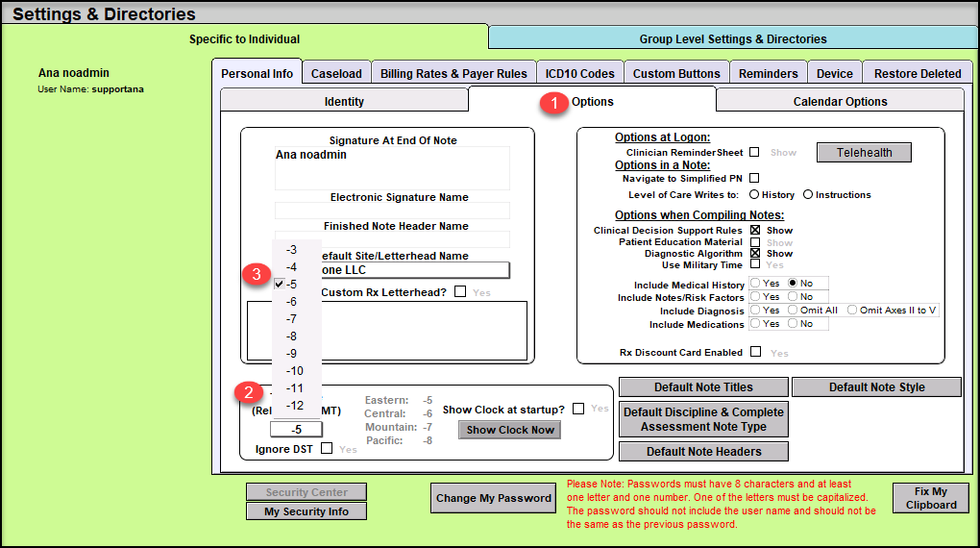The image size is (980, 548).
Task: Select -8 in timezone offset list
Action: [x=292, y=336]
